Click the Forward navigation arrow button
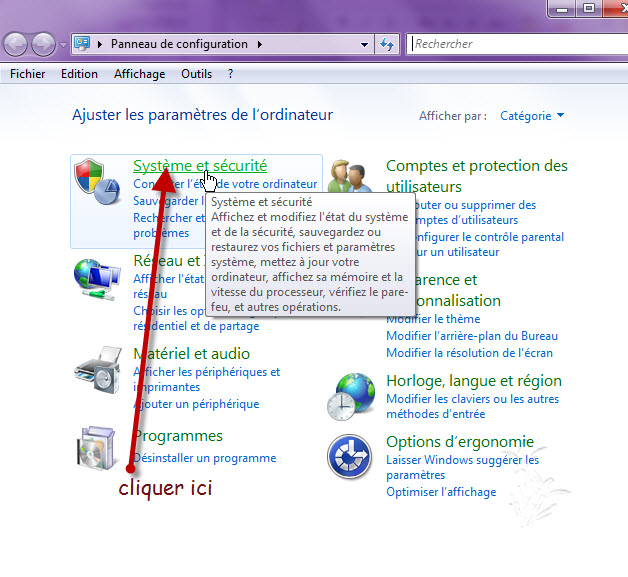Image resolution: width=628 pixels, height=577 pixels. pos(43,44)
